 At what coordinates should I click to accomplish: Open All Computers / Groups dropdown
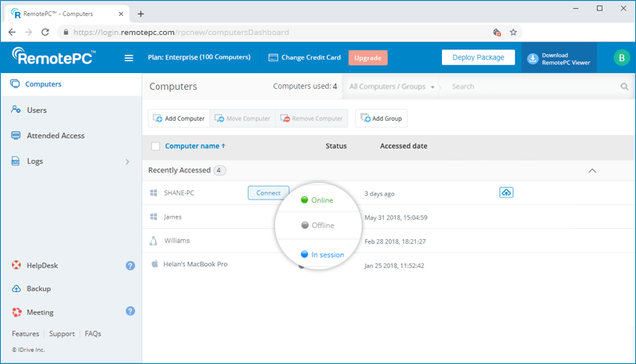coord(391,87)
